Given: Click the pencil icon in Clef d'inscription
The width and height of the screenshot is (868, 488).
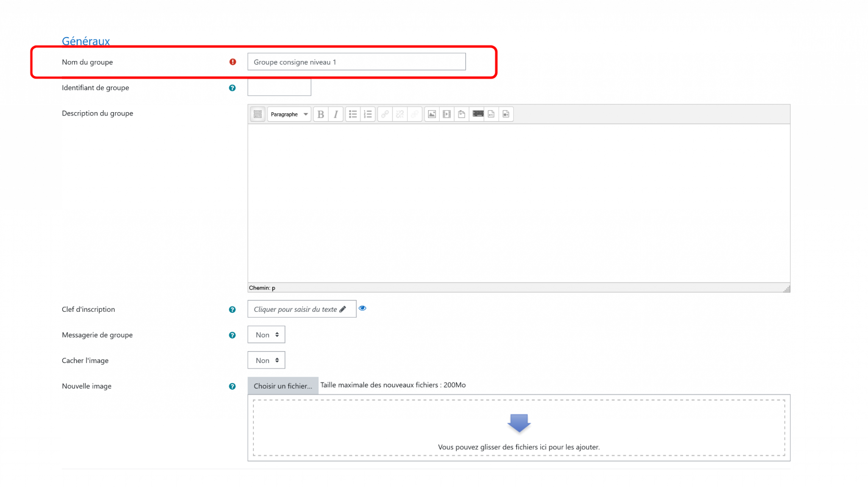Looking at the screenshot, I should pyautogui.click(x=343, y=309).
